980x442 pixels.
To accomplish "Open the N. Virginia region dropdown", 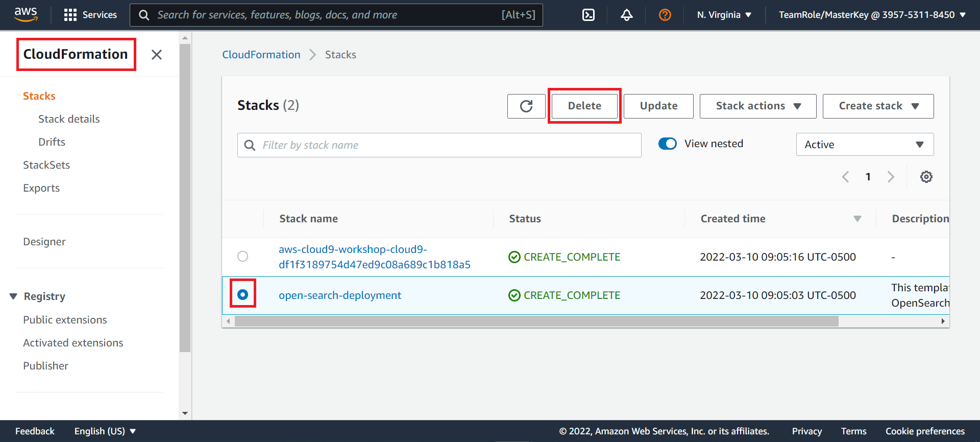I will pyautogui.click(x=724, y=15).
